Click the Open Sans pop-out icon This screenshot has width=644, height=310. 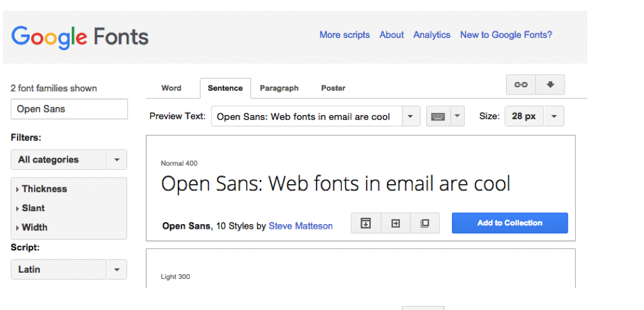(x=425, y=223)
